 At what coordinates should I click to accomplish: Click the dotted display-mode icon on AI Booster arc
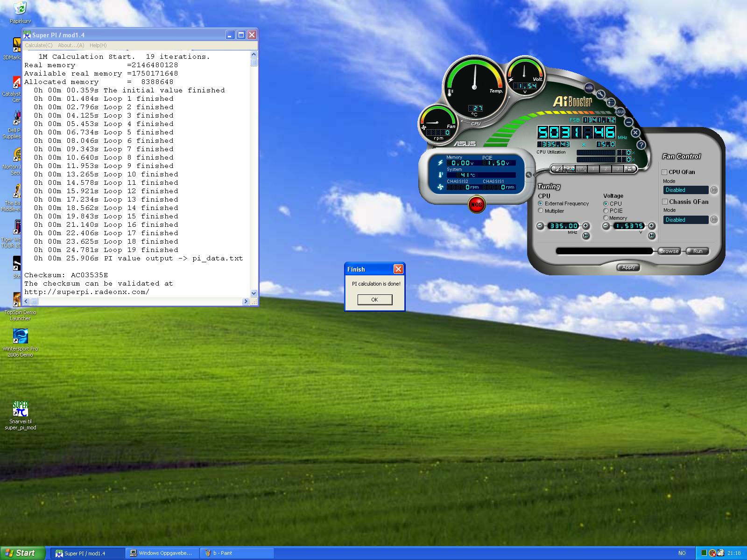click(611, 103)
